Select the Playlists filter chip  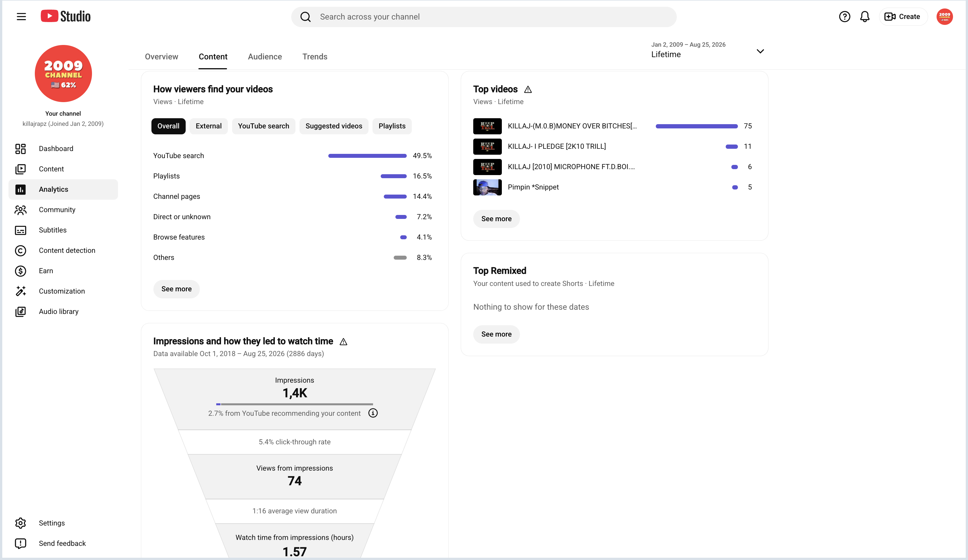point(392,126)
